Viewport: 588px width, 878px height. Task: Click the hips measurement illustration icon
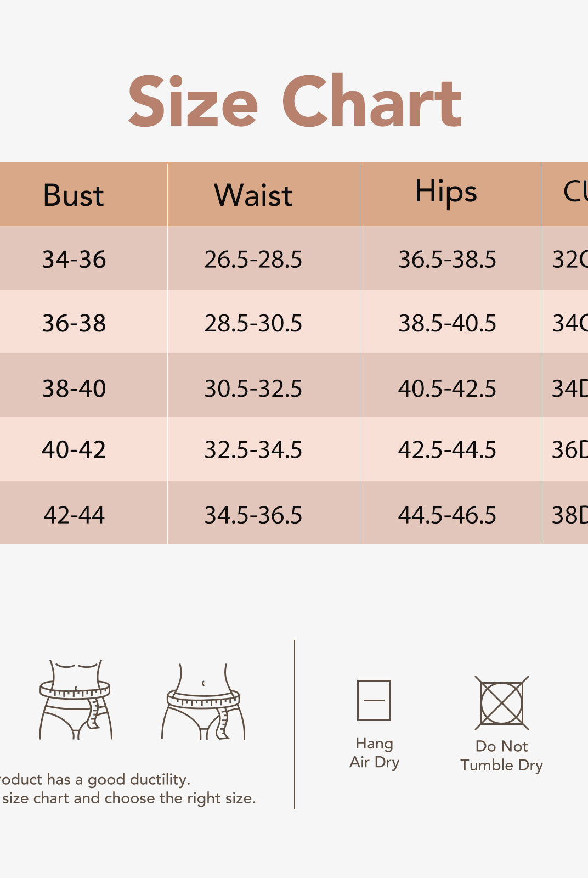click(203, 702)
